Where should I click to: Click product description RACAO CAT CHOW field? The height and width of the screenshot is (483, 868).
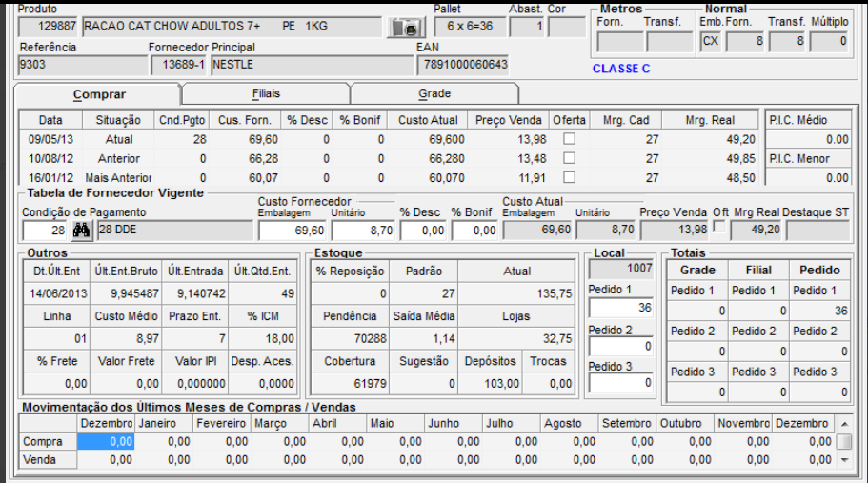pyautogui.click(x=232, y=26)
